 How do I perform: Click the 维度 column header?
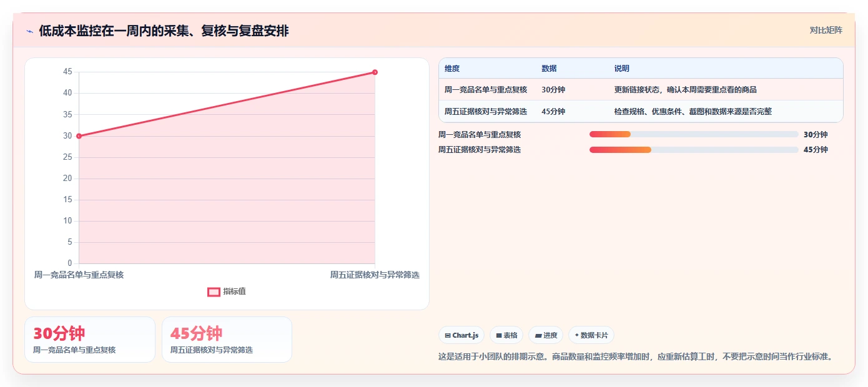point(452,69)
